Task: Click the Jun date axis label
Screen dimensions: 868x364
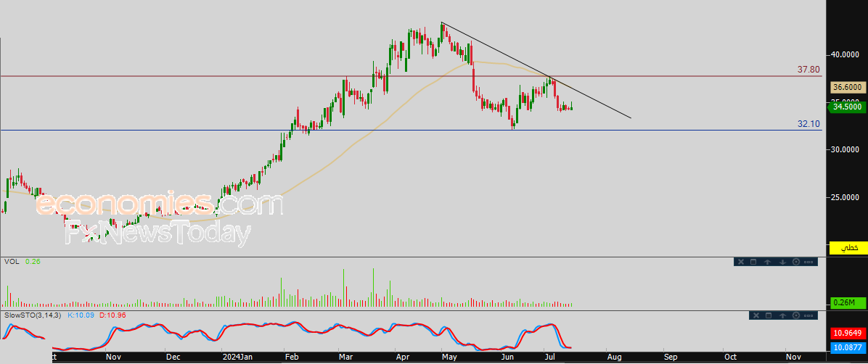Action: point(507,358)
